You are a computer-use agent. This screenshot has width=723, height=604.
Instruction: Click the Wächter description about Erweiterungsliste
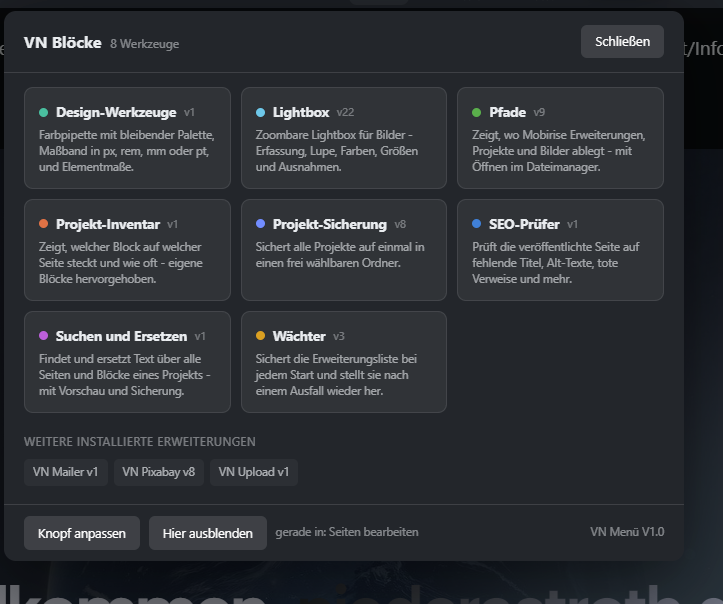pyautogui.click(x=336, y=375)
